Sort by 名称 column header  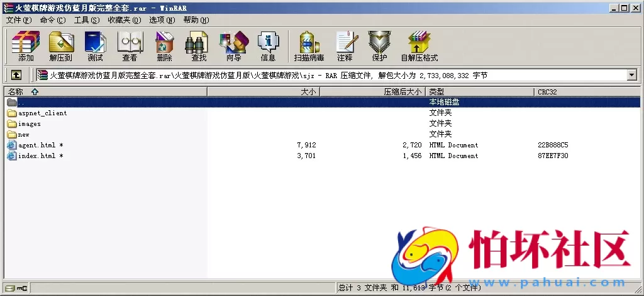coord(106,92)
